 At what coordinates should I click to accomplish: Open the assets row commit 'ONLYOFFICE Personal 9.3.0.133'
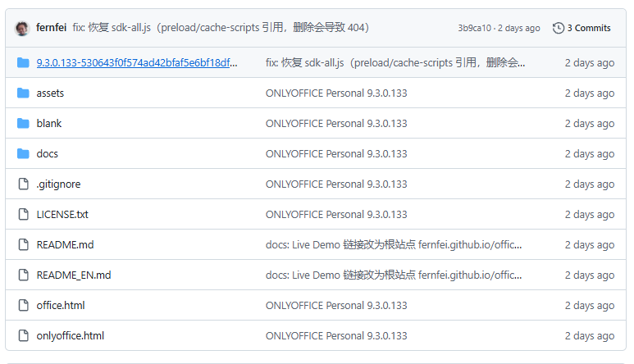(336, 93)
